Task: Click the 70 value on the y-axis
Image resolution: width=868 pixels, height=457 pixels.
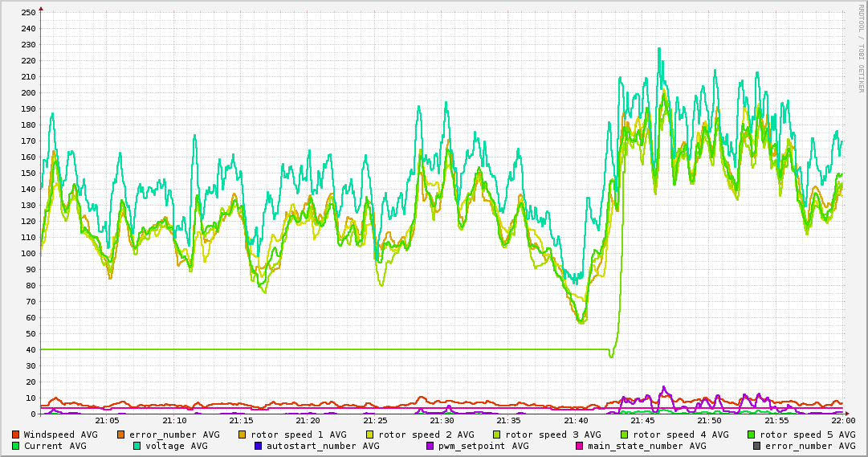Action: coord(31,301)
